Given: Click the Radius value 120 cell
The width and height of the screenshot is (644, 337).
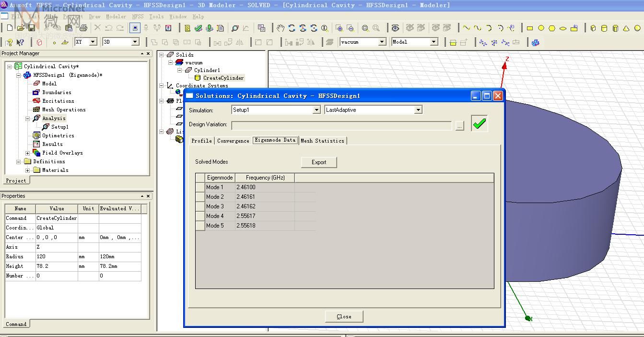Looking at the screenshot, I should 57,256.
